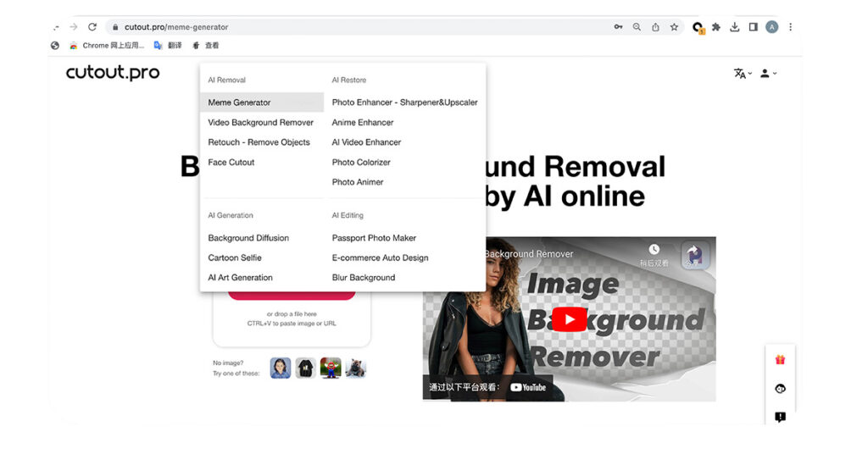Open Photo Colorizer from AI Restore
The image size is (868, 454).
[359, 163]
